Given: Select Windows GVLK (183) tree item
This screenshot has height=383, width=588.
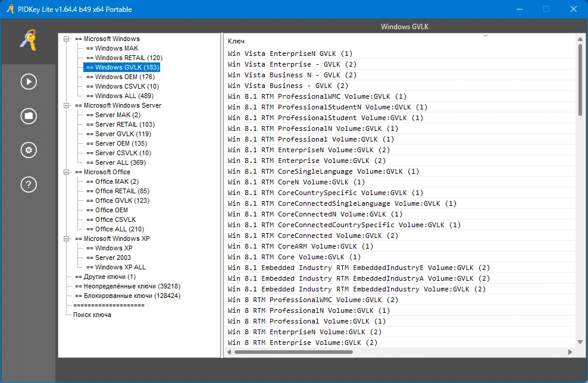Looking at the screenshot, I should point(122,67).
